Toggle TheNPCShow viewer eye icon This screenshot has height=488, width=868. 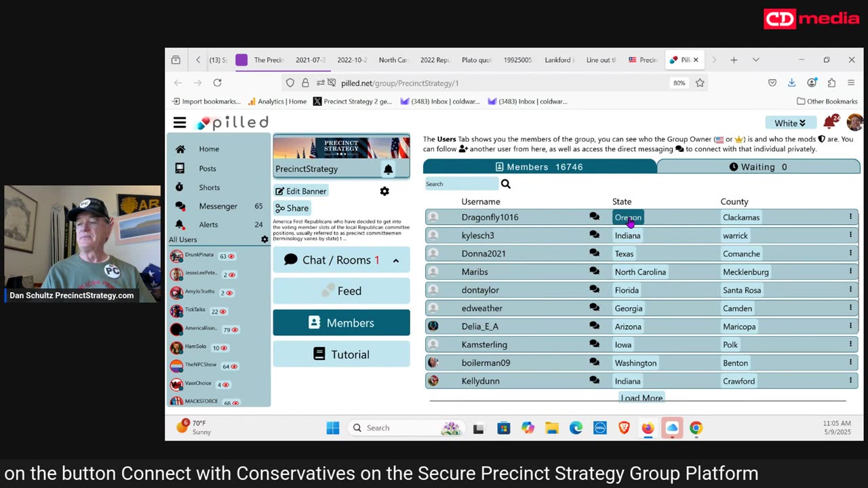click(234, 366)
